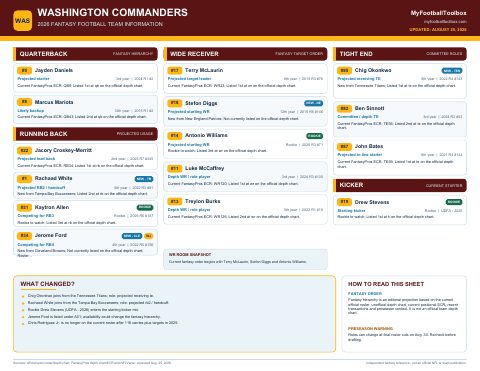The width and height of the screenshot is (480, 371).
Task: Click the WIDE RECEIVER section header
Action: (x=245, y=54)
